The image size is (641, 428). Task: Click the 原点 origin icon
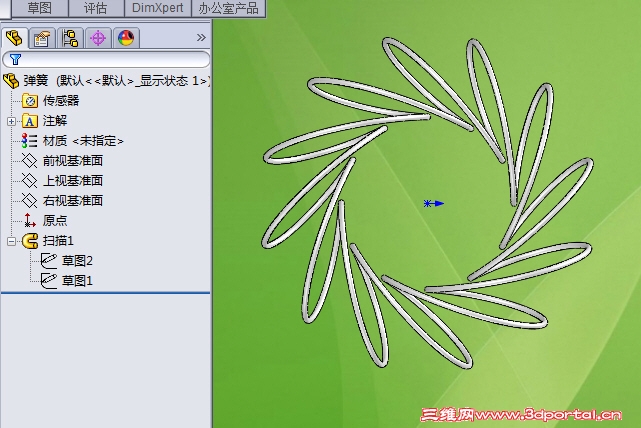coord(29,220)
